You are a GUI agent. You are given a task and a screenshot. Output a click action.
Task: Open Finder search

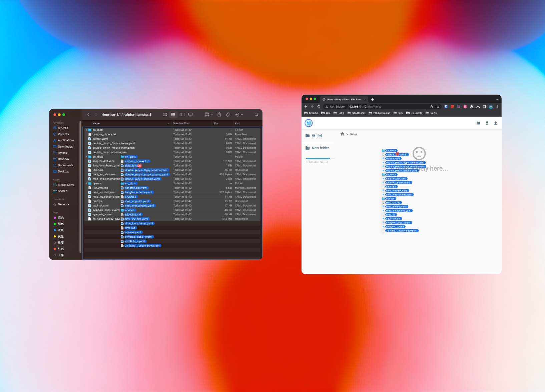[x=256, y=115]
